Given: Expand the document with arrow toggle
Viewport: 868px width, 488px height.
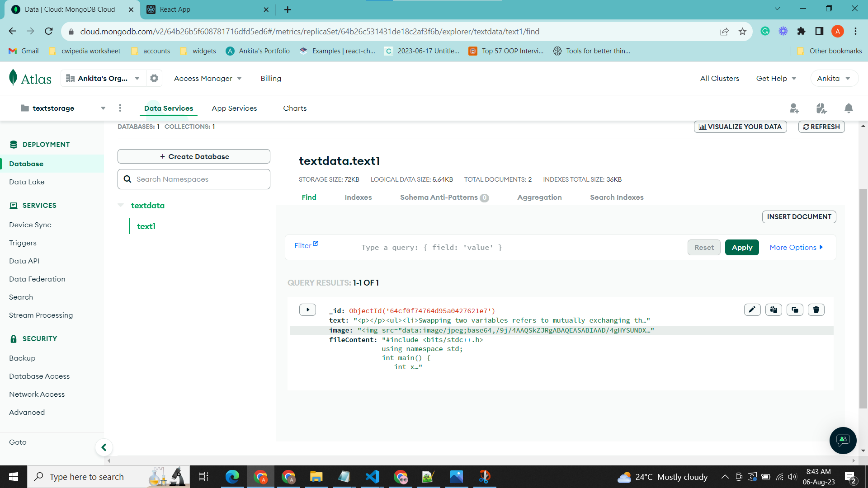Looking at the screenshot, I should click(x=307, y=310).
